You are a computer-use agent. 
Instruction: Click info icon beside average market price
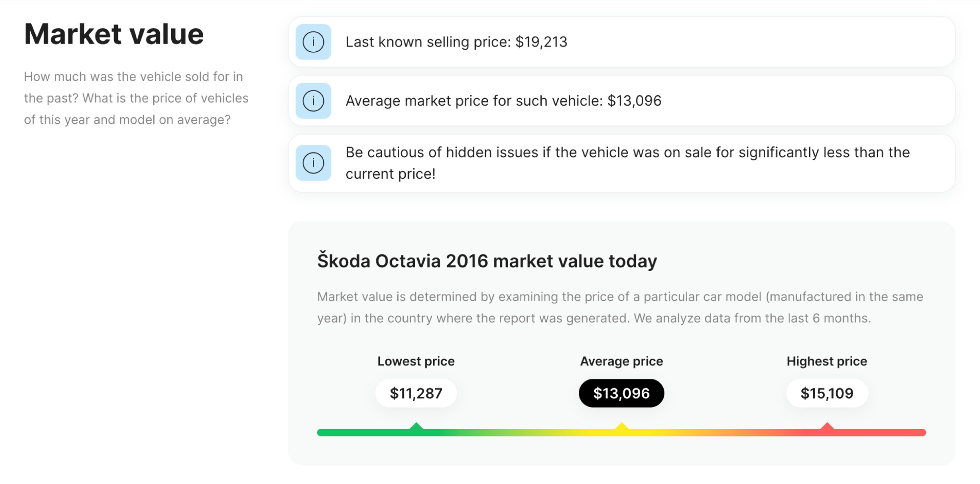[x=313, y=101]
